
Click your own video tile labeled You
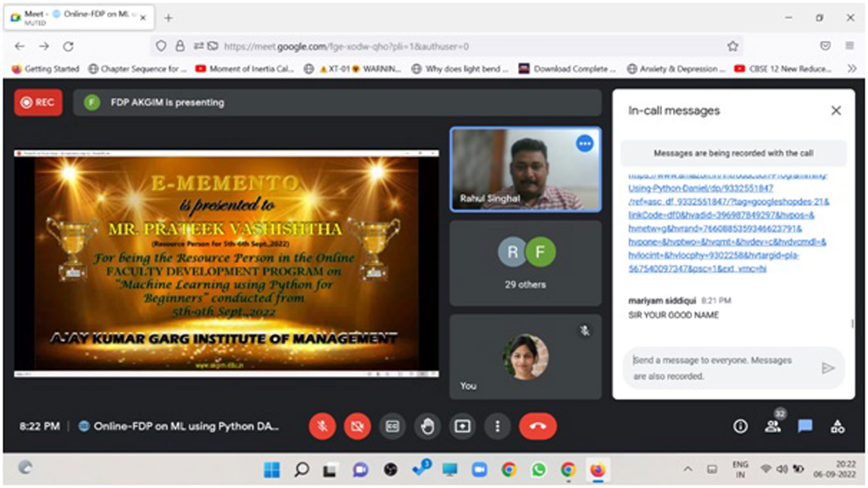coord(525,356)
